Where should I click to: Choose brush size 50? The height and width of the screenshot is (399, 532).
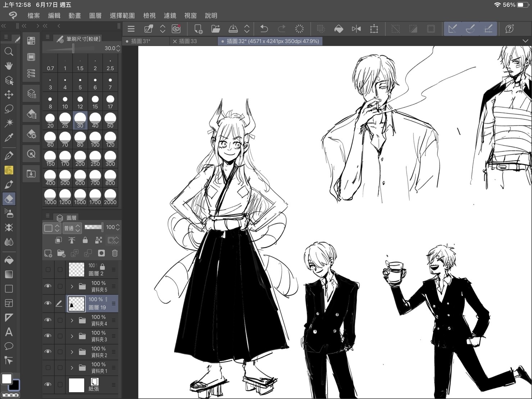110,120
